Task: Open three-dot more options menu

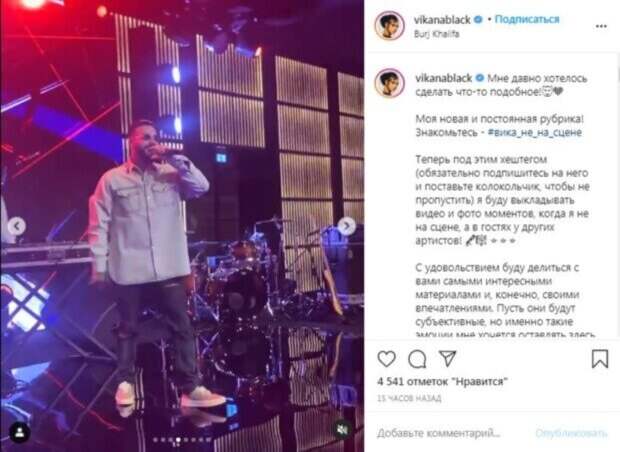Action: tap(601, 26)
